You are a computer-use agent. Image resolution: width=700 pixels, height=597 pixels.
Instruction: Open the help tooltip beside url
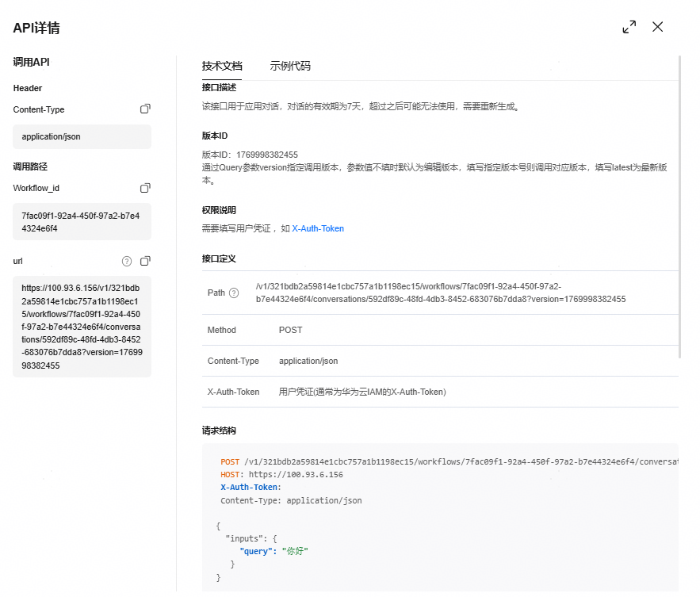pyautogui.click(x=127, y=261)
